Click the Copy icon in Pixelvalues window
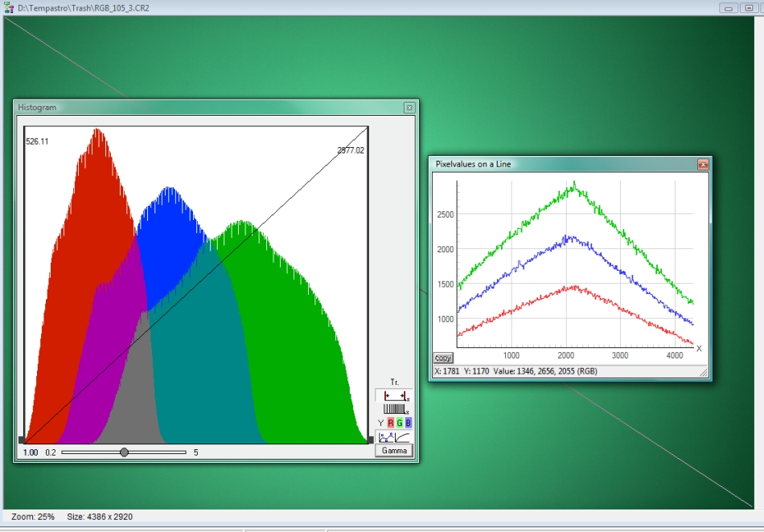The height and width of the screenshot is (532, 764). click(x=443, y=358)
